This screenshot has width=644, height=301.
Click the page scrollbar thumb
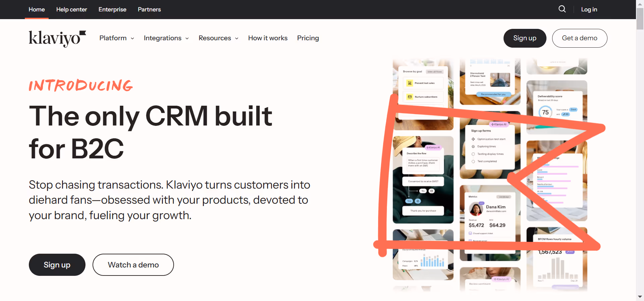[x=640, y=19]
